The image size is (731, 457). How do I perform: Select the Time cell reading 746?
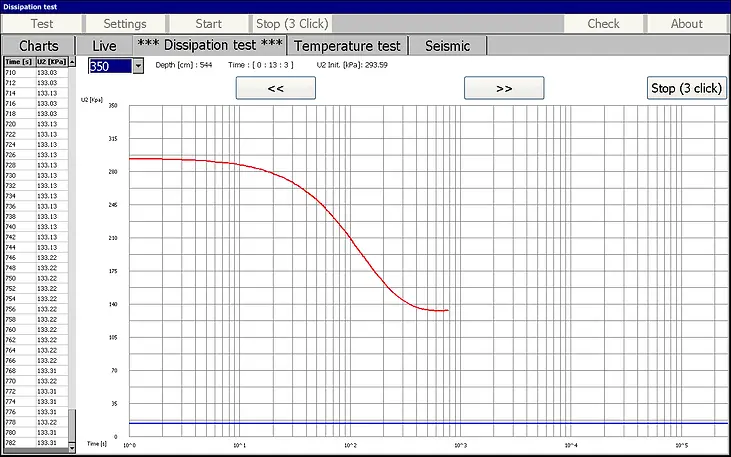[x=20, y=257]
